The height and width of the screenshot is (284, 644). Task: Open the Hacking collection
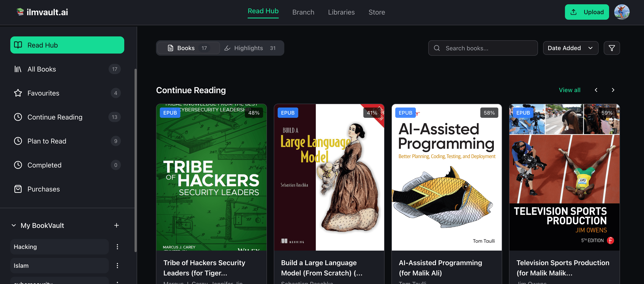point(60,247)
